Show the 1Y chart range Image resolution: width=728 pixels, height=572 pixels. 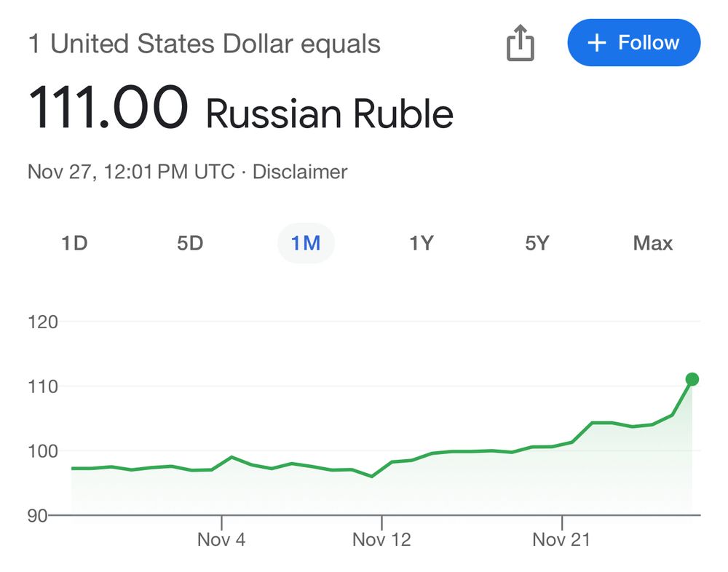point(421,243)
